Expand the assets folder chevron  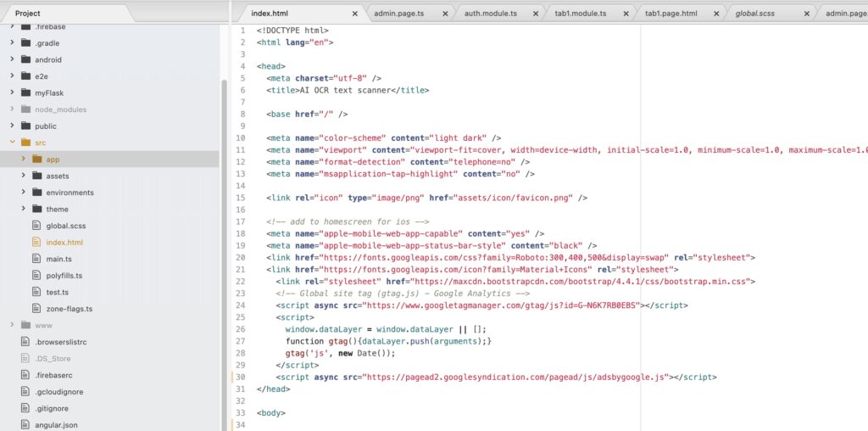[x=23, y=176]
